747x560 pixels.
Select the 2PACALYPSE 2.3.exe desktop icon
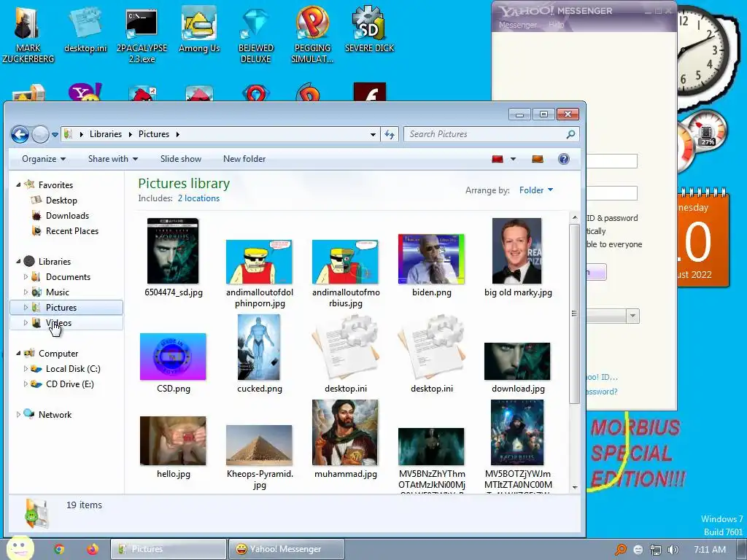[x=142, y=36]
